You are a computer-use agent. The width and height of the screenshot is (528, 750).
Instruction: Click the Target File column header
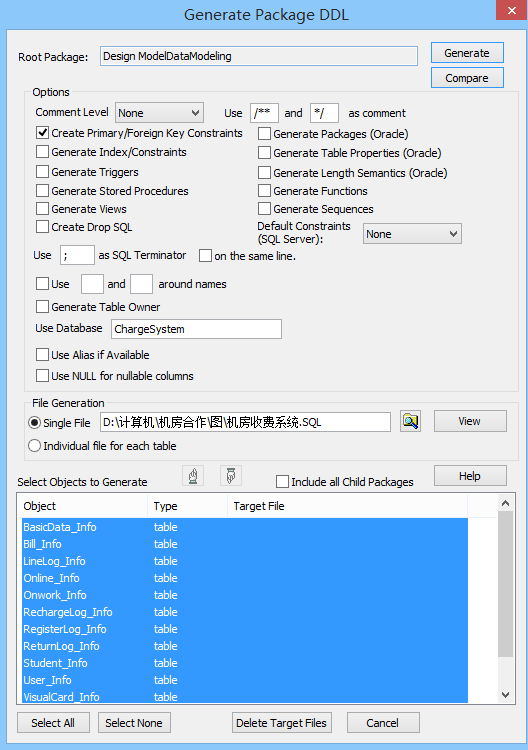(347, 506)
